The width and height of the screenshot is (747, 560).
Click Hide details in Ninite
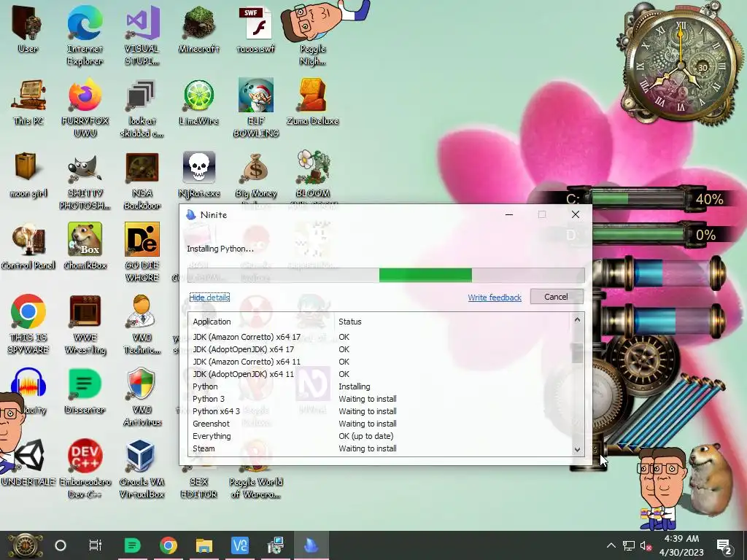tap(209, 297)
